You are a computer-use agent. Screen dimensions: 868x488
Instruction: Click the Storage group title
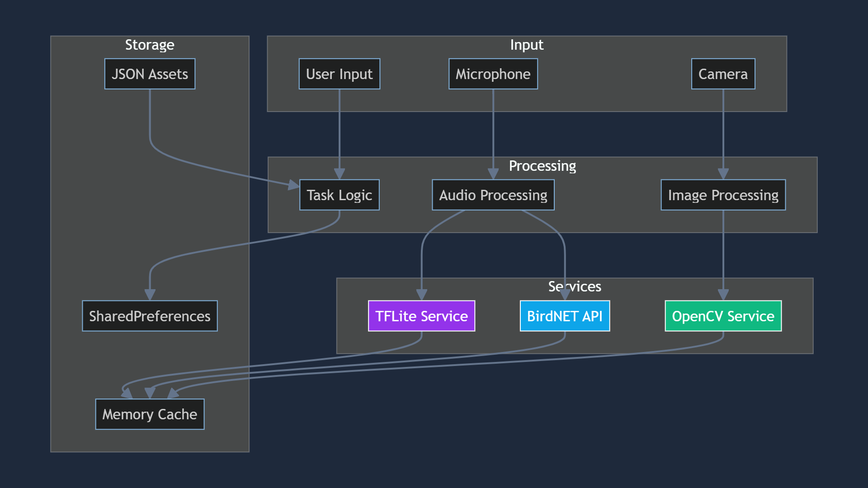tap(150, 45)
